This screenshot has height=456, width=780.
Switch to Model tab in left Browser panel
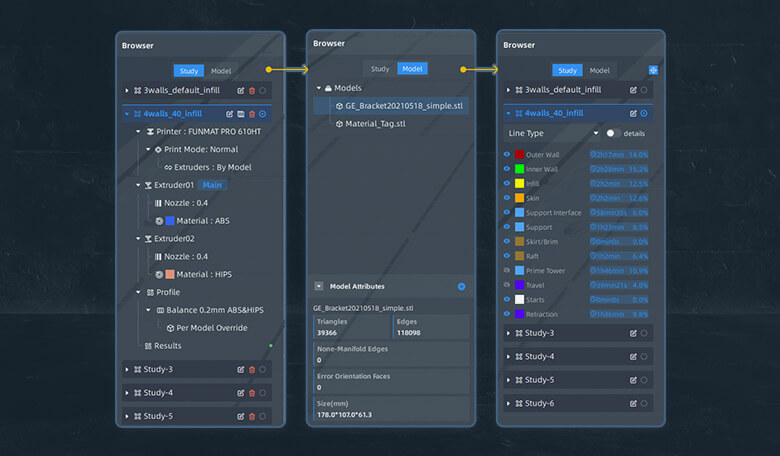pos(220,71)
